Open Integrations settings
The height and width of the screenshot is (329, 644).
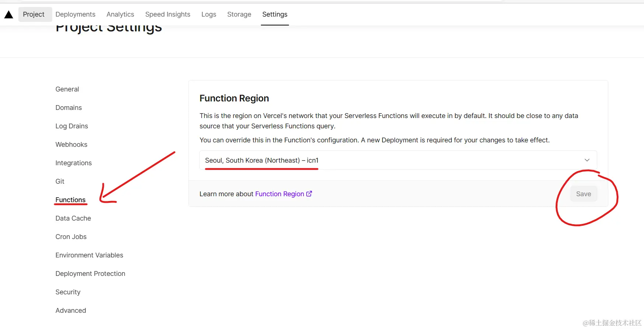coord(74,163)
